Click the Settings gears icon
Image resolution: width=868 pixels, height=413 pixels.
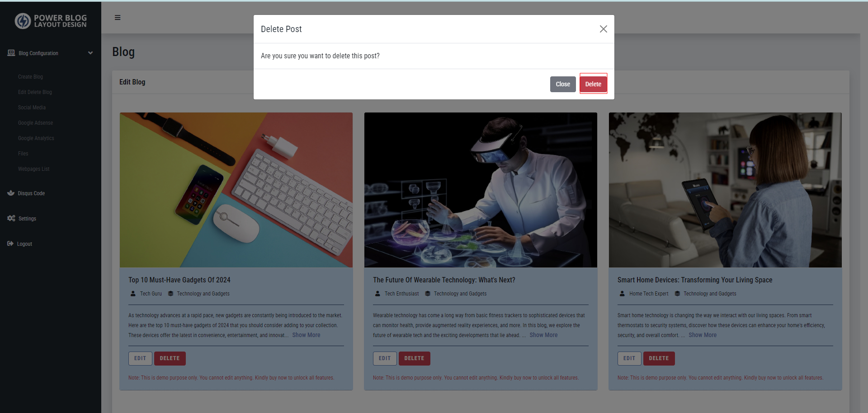11,218
